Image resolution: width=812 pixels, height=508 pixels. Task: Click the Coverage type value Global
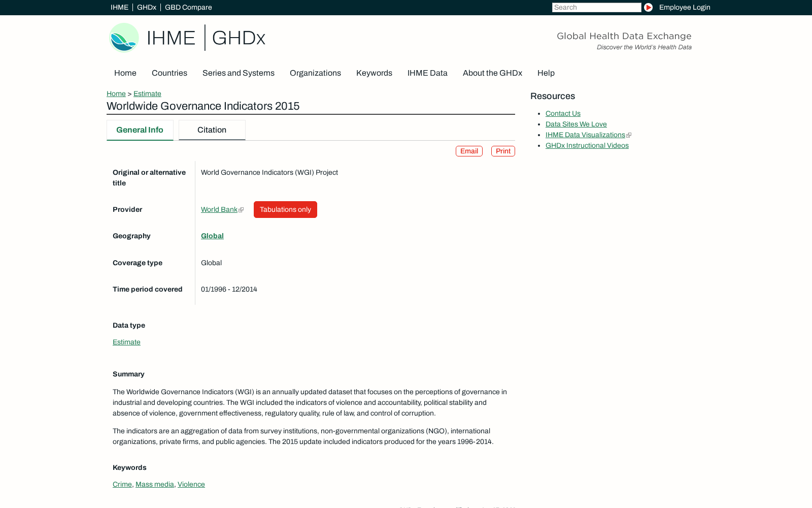coord(211,263)
